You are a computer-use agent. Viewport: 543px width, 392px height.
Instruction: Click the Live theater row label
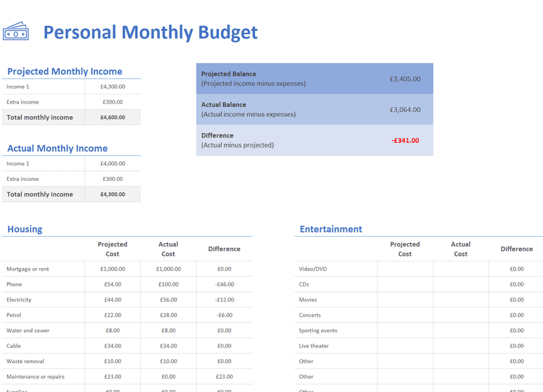(x=314, y=346)
